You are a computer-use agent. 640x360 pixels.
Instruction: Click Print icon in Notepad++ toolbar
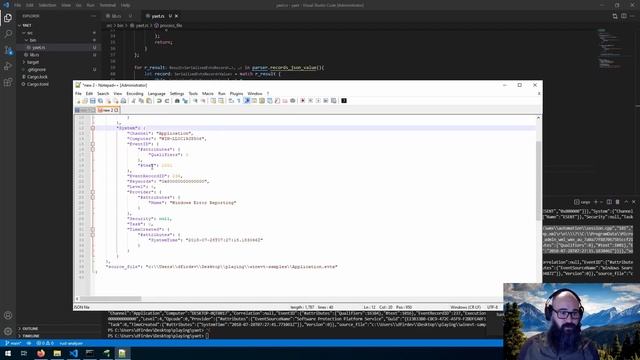pyautogui.click(x=123, y=101)
